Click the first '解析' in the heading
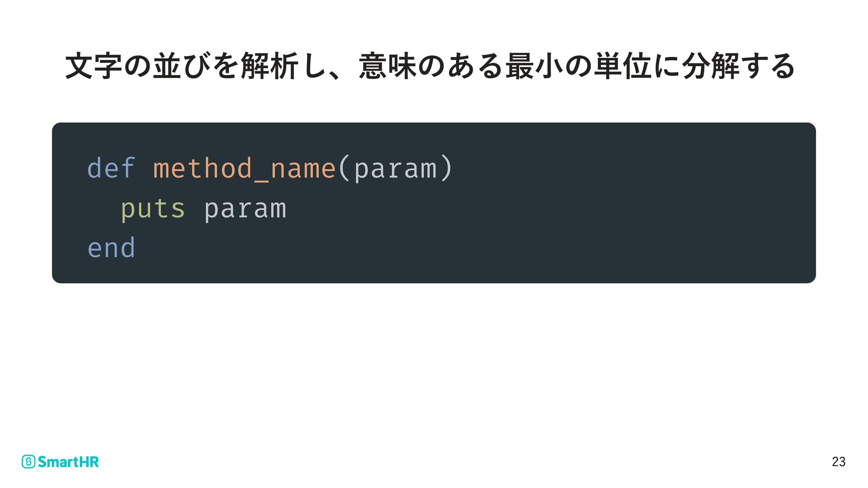 point(270,66)
